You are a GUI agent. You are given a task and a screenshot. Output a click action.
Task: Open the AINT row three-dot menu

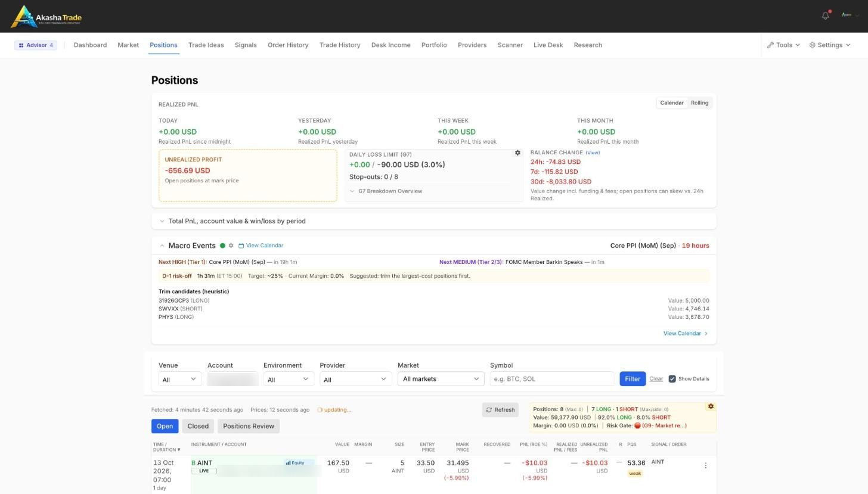click(705, 465)
